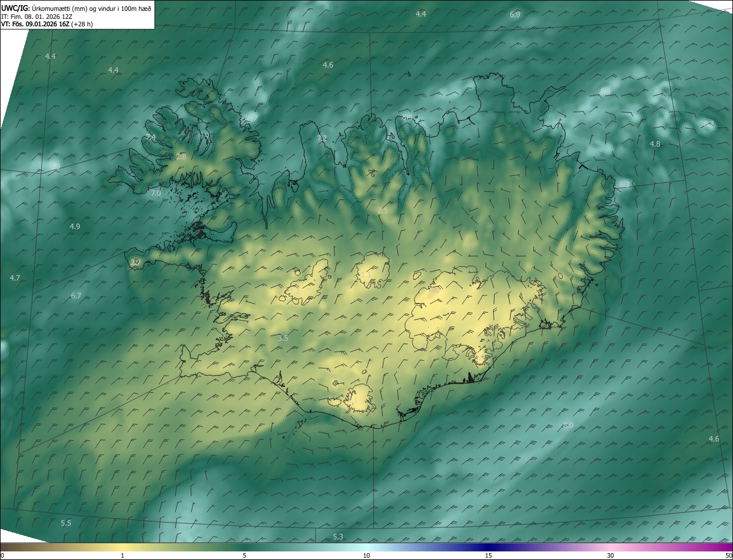Screen dimensions: 733x560
Task: Click the 50 maximum on the color scale
Action: (x=728, y=555)
